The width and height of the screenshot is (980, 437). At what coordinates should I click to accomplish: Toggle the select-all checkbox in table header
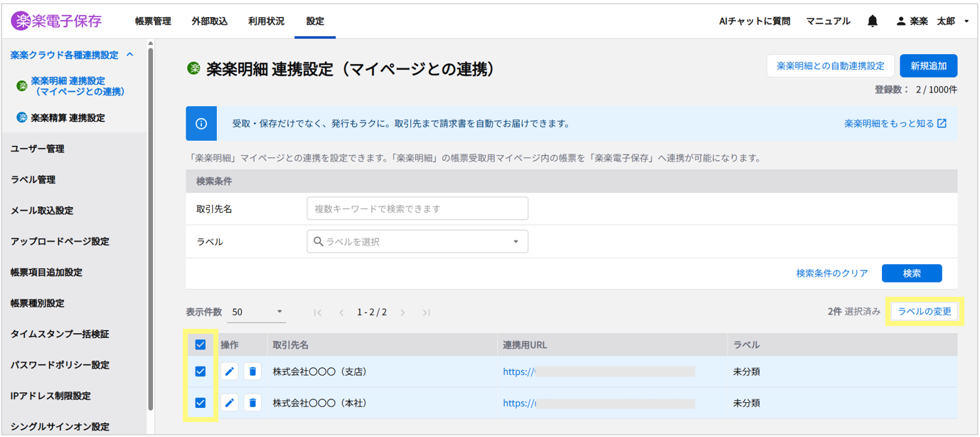(201, 344)
